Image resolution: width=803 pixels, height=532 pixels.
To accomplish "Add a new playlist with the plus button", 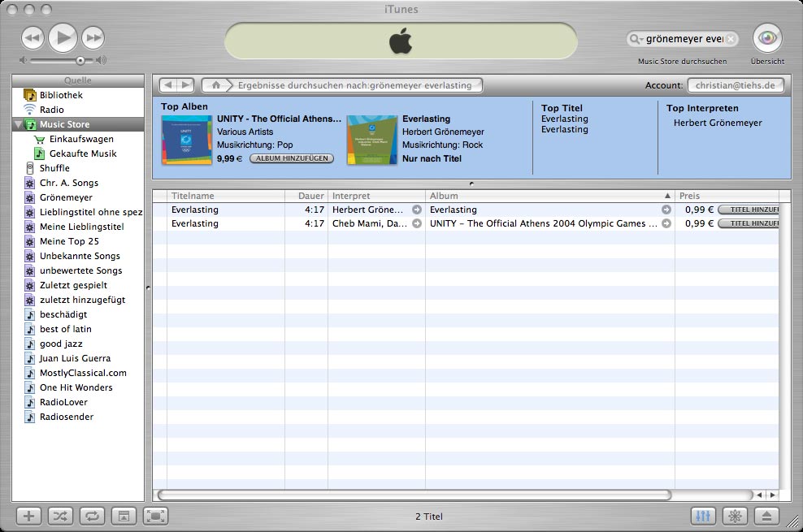I will [x=28, y=516].
